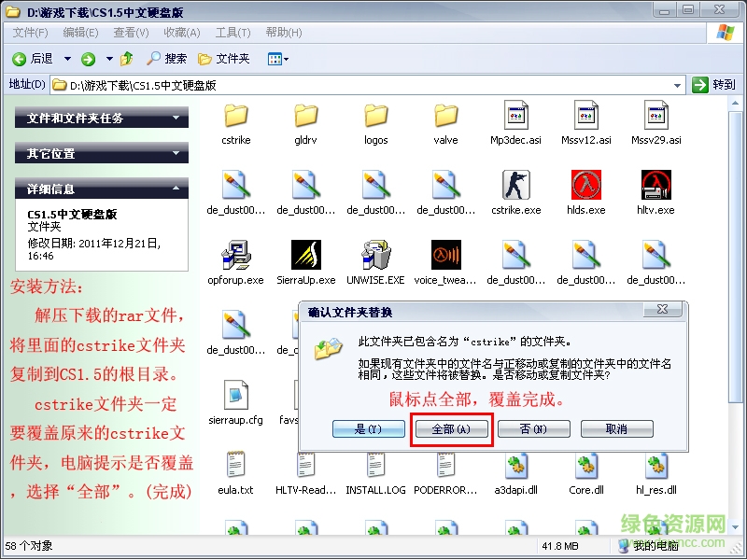The image size is (747, 560).
Task: Select the opforup.exe installer icon
Action: click(236, 252)
